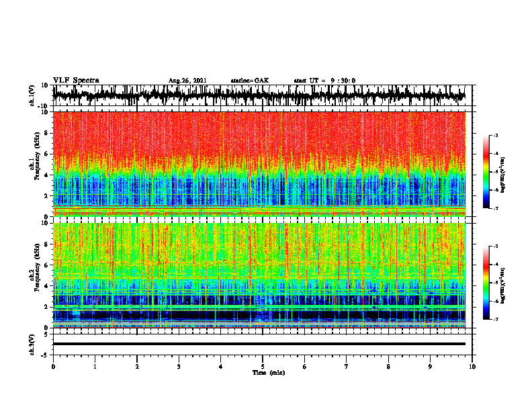The width and height of the screenshot is (532, 411).
Task: Click time axis tick label "8"
Action: (388, 367)
